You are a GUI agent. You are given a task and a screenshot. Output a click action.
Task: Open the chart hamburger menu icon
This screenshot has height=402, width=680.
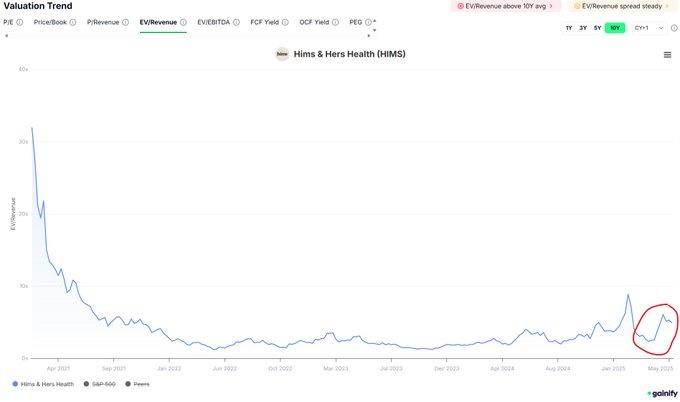pos(667,55)
